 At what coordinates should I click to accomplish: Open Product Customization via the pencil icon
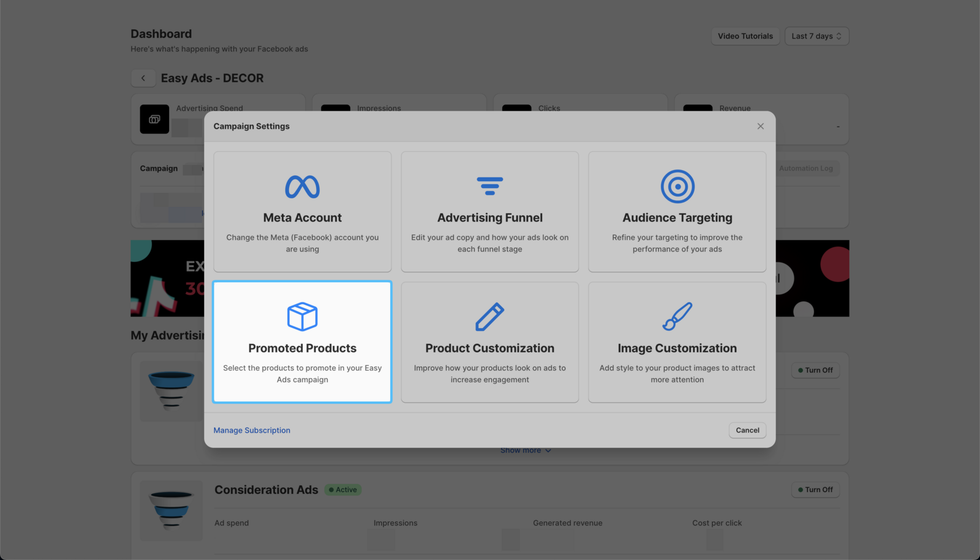click(x=489, y=316)
